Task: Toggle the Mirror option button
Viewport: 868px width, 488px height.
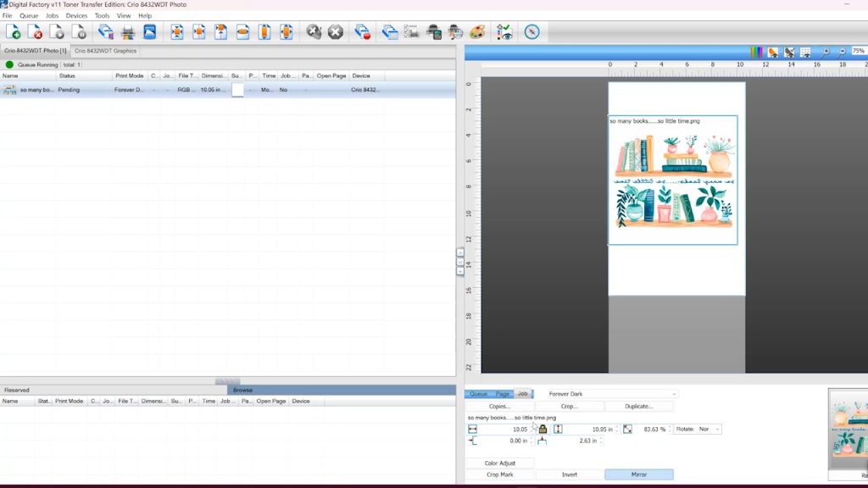Action: (x=639, y=474)
